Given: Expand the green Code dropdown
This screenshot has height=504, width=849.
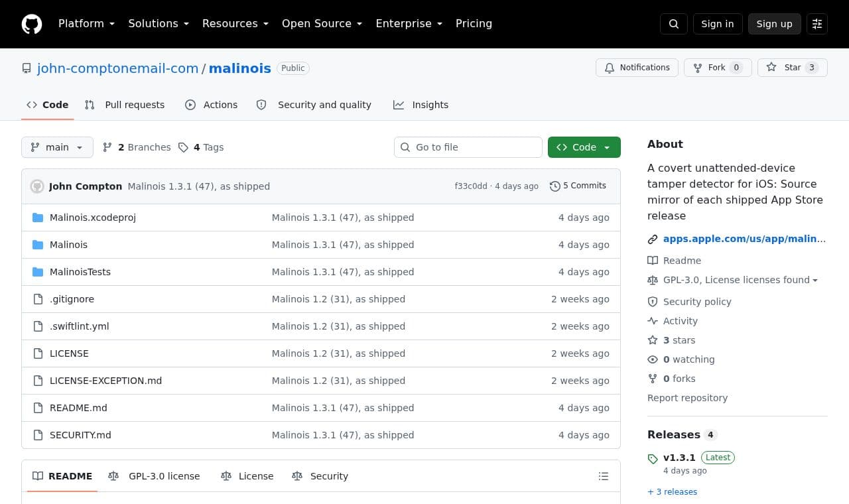Looking at the screenshot, I should tap(584, 147).
